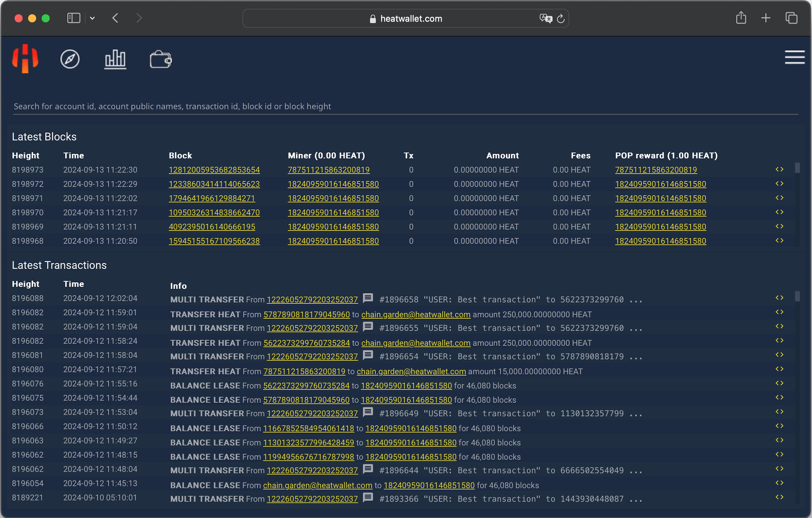Click the Latest Transactions scrollbar

(x=797, y=296)
